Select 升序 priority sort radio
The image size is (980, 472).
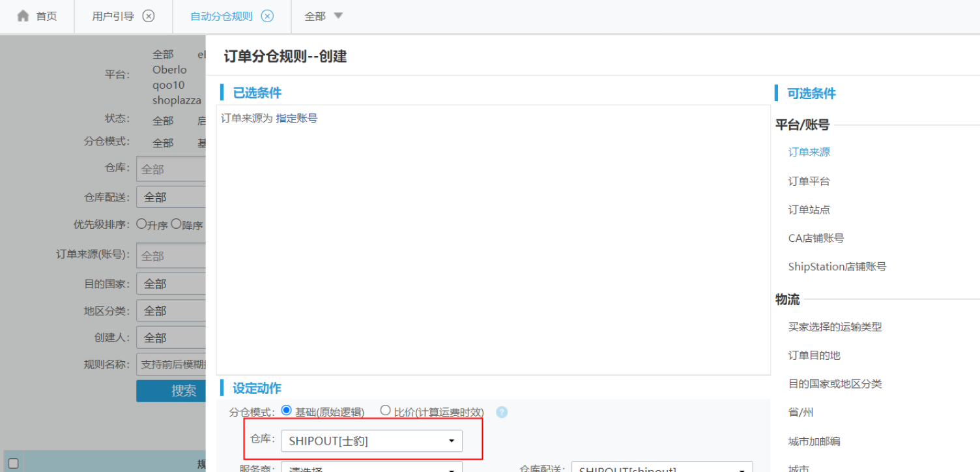141,224
